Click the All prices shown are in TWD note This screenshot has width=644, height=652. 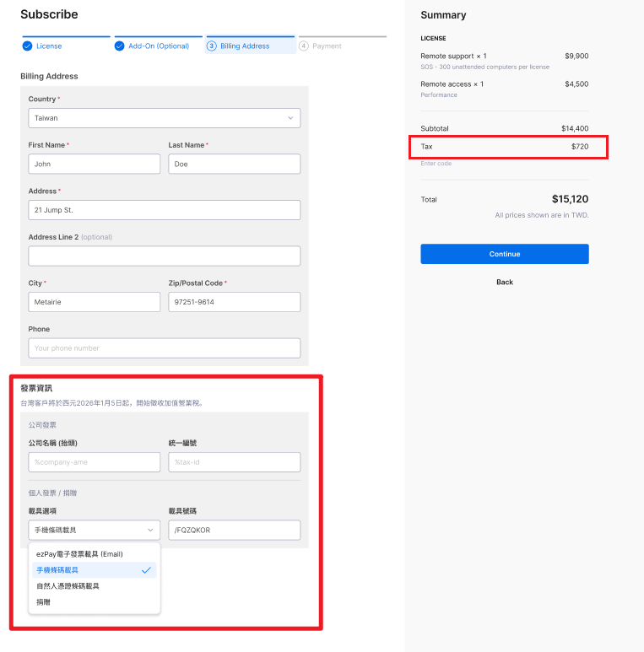pos(542,215)
